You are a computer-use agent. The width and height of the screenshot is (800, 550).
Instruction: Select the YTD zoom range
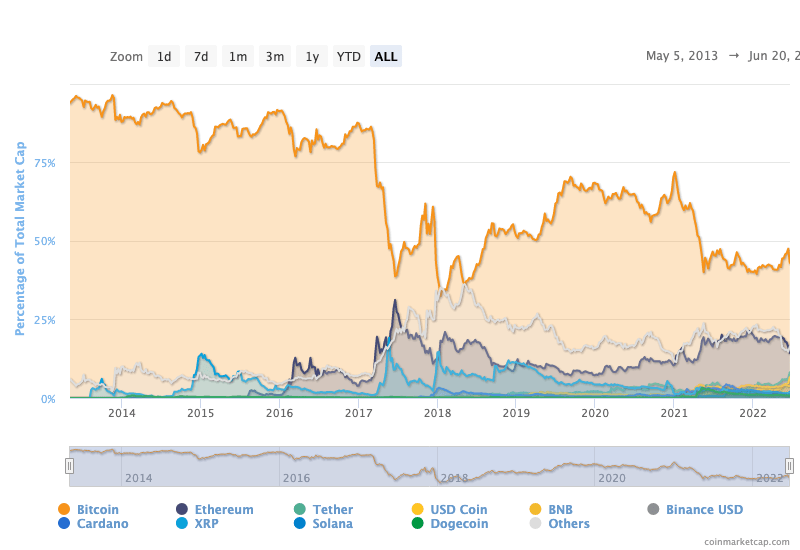pyautogui.click(x=348, y=57)
